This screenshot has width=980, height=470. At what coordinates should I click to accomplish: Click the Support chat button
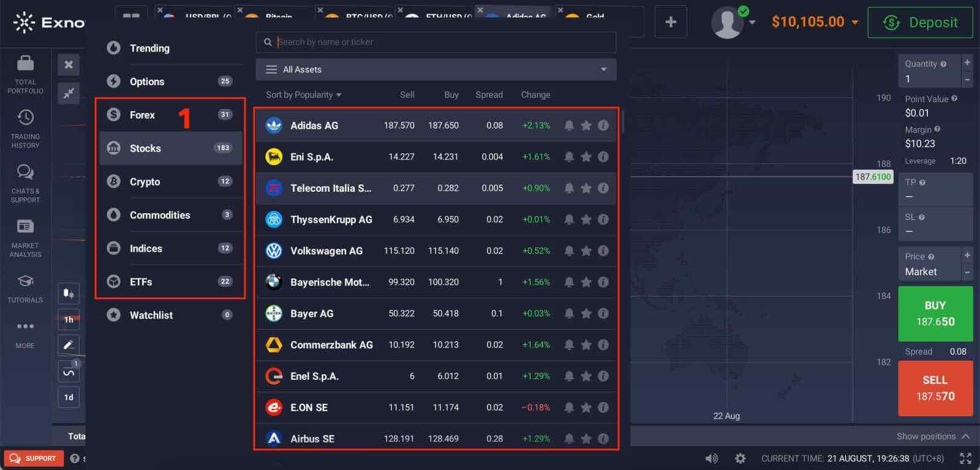tap(34, 458)
